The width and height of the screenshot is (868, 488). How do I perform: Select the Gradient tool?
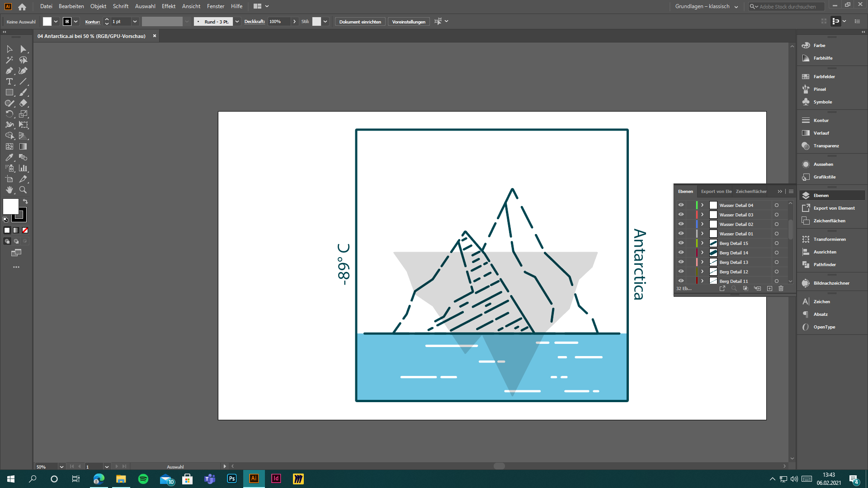coord(23,146)
